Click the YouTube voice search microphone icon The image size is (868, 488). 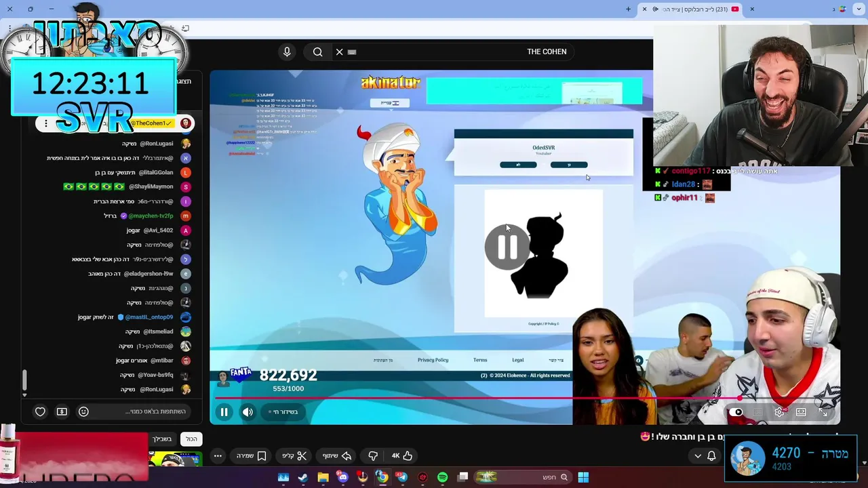tap(287, 52)
